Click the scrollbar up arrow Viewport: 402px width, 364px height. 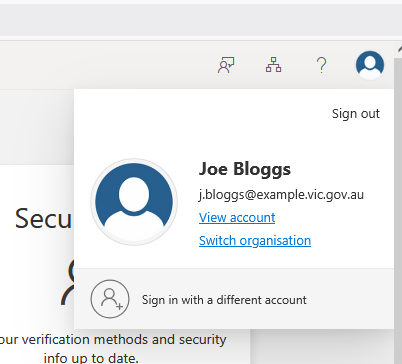pos(399,49)
